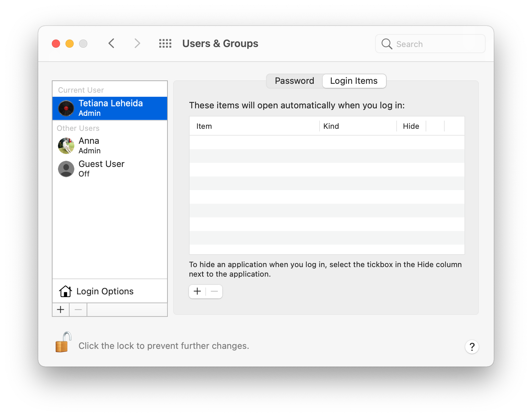
Task: Add a new user account via plus button
Action: coord(60,309)
